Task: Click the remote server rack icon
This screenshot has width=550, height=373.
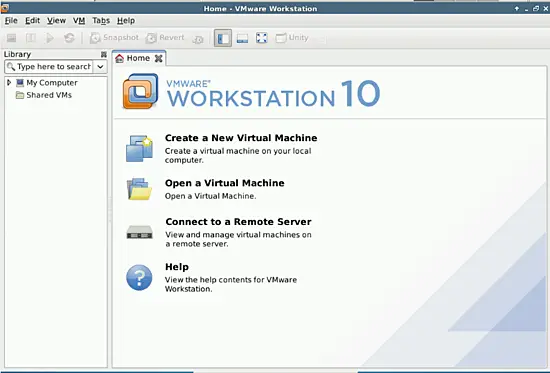Action: pyautogui.click(x=139, y=232)
